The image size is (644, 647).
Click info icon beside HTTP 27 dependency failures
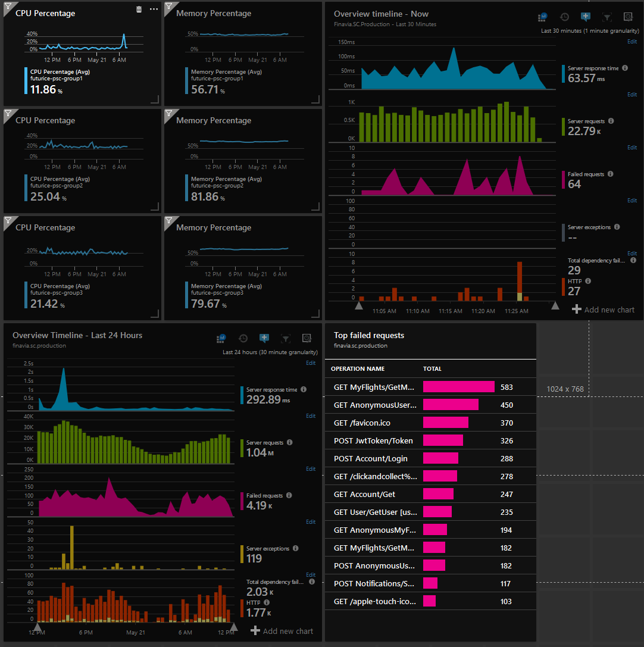tap(588, 281)
